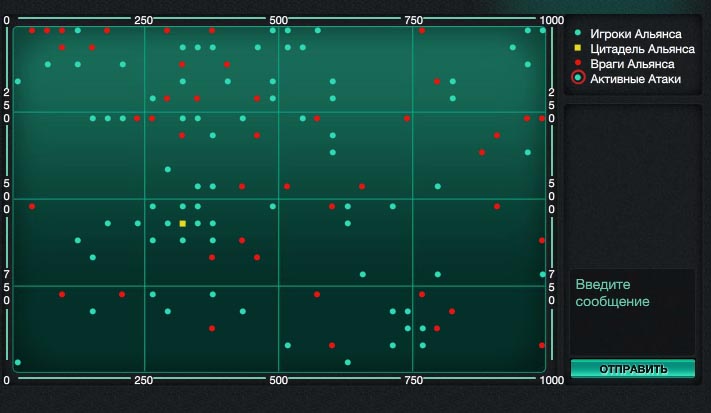Viewport: 711px width, 413px height.
Task: Click the top axis label 500
Action: [278, 20]
